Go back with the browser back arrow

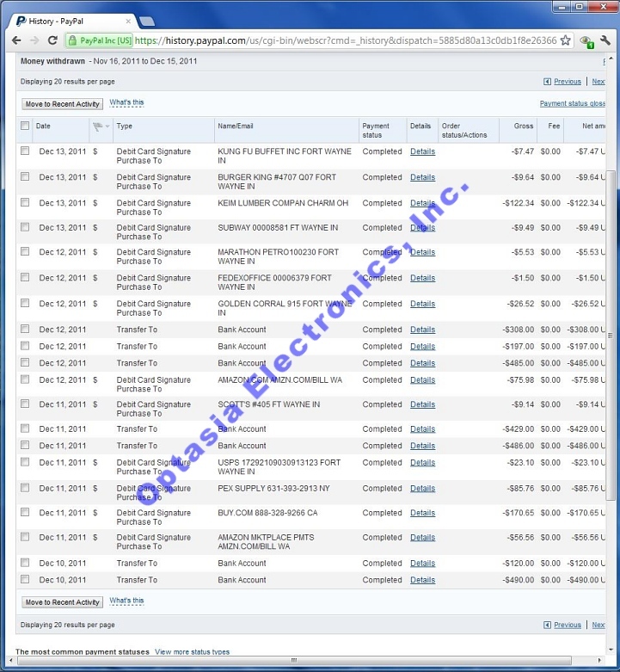(x=16, y=40)
